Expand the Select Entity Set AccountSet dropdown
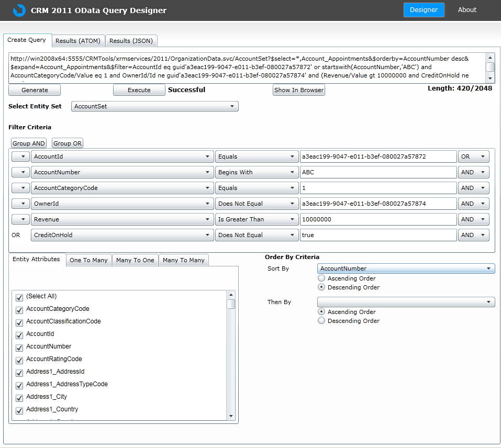The height and width of the screenshot is (448, 501). coord(154,107)
